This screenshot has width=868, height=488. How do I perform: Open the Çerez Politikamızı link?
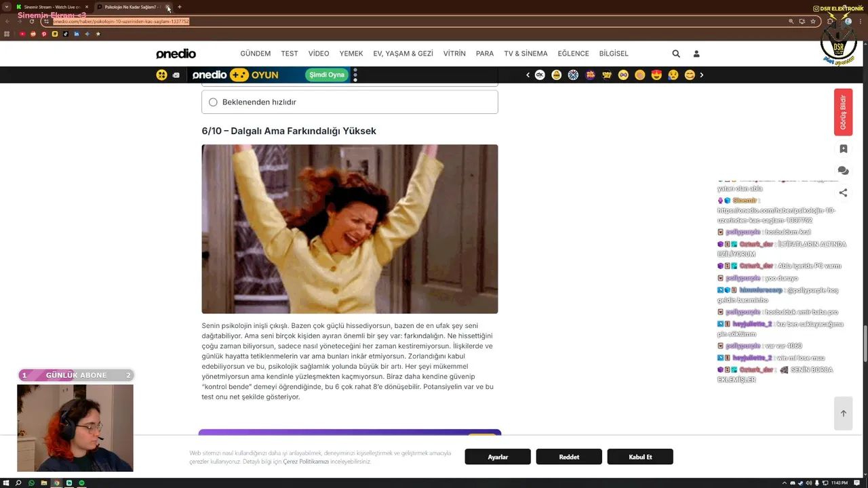[x=305, y=462]
